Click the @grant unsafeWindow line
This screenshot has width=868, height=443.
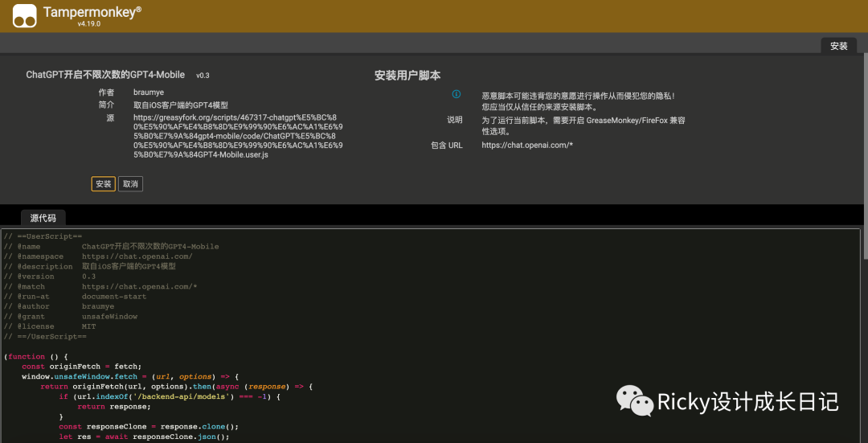click(x=70, y=316)
